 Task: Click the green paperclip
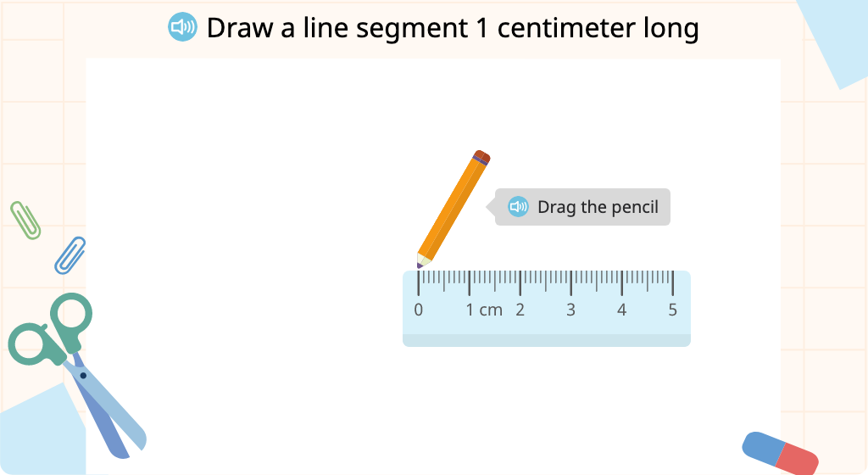(25, 221)
